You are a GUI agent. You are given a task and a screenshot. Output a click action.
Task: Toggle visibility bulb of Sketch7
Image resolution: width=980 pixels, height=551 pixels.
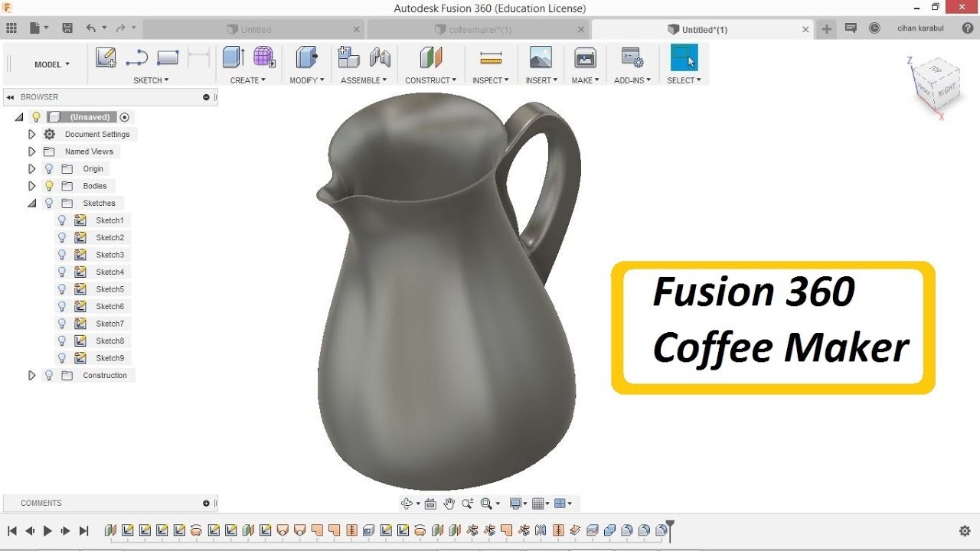coord(63,324)
